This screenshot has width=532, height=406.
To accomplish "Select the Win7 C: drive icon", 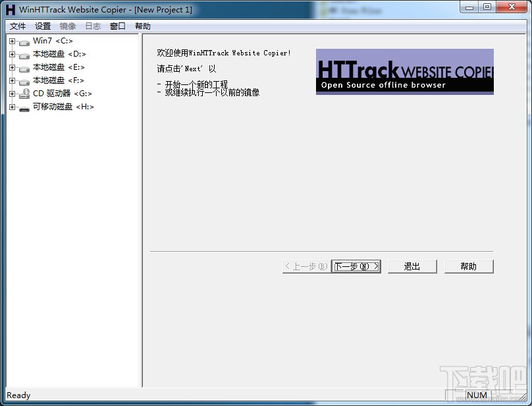I will click(24, 42).
